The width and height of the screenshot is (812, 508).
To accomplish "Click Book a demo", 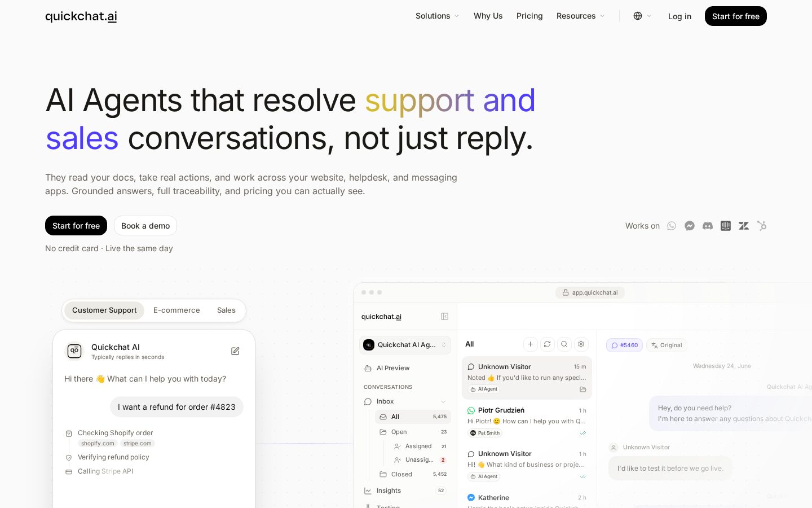I will [145, 226].
